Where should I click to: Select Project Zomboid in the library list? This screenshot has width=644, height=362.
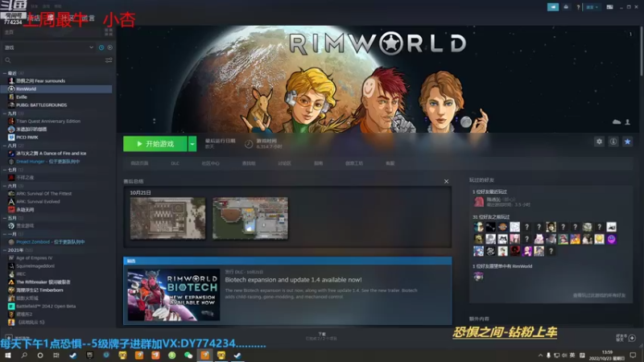pos(50,242)
